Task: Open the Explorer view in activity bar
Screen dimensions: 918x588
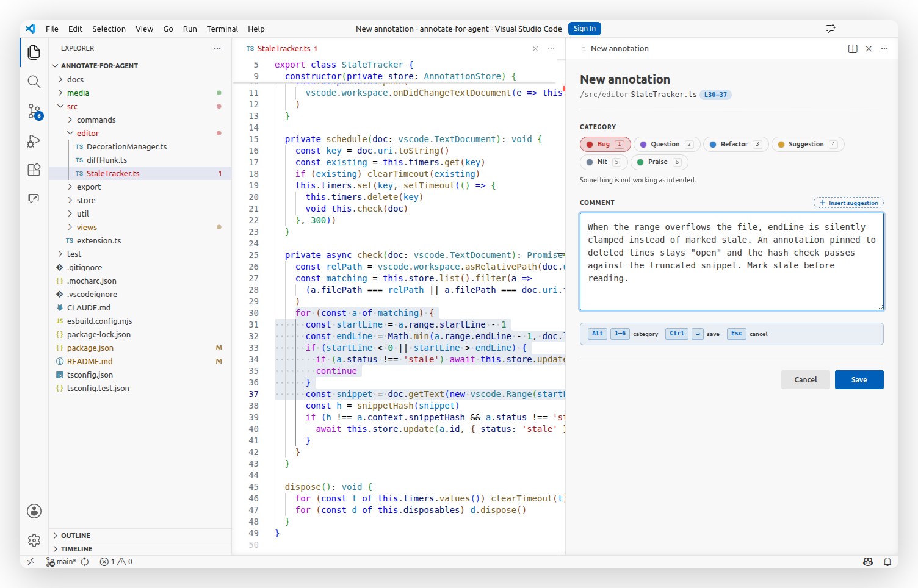Action: tap(34, 52)
